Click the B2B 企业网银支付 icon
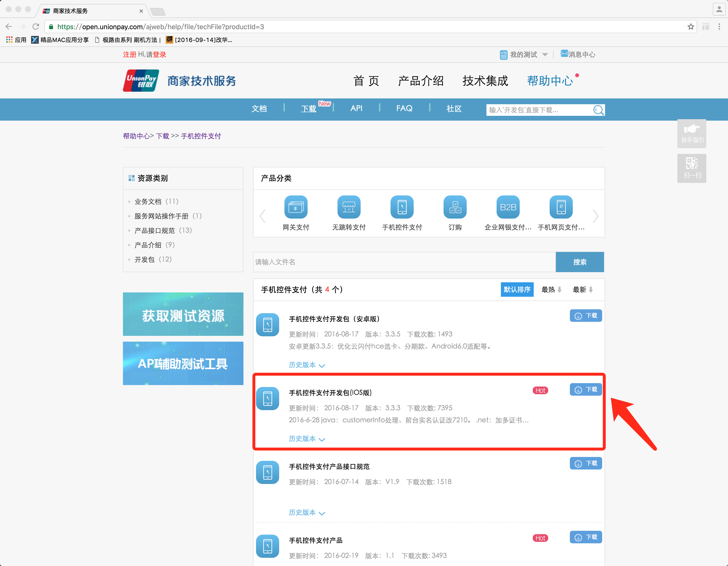The width and height of the screenshot is (728, 566). coord(508,207)
